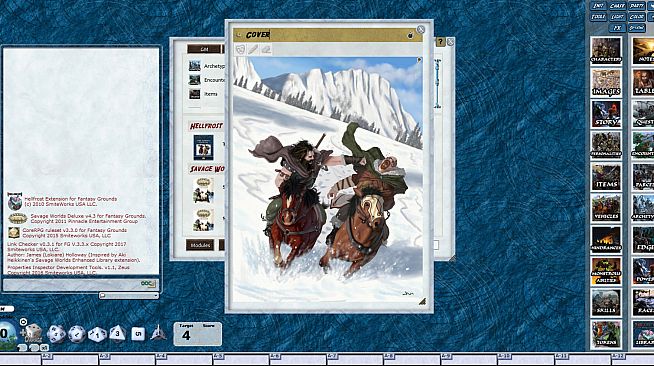Open the Edges sidebar panel
The height and width of the screenshot is (366, 654).
tap(643, 239)
